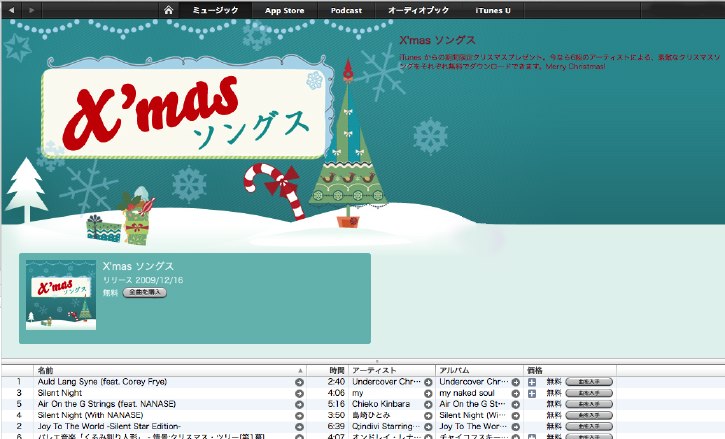Click the 2:40 duration cell
Screen dimensions: 725x439
point(336,382)
